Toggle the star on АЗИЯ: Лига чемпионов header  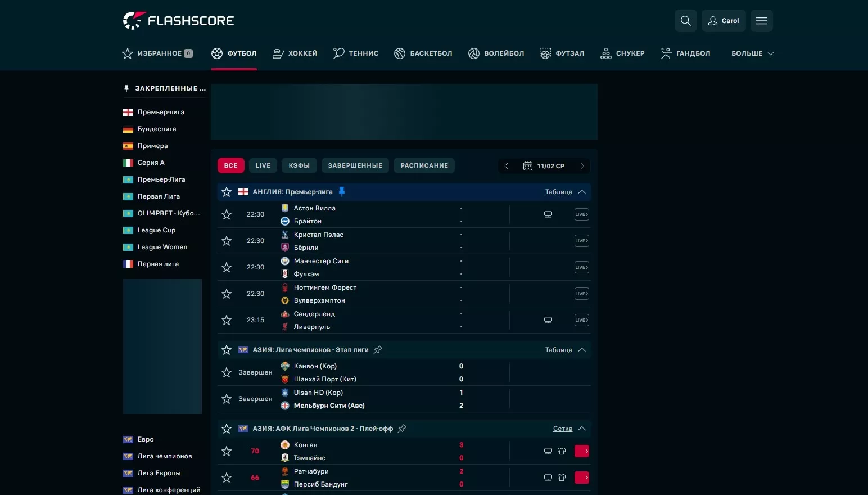coord(227,350)
